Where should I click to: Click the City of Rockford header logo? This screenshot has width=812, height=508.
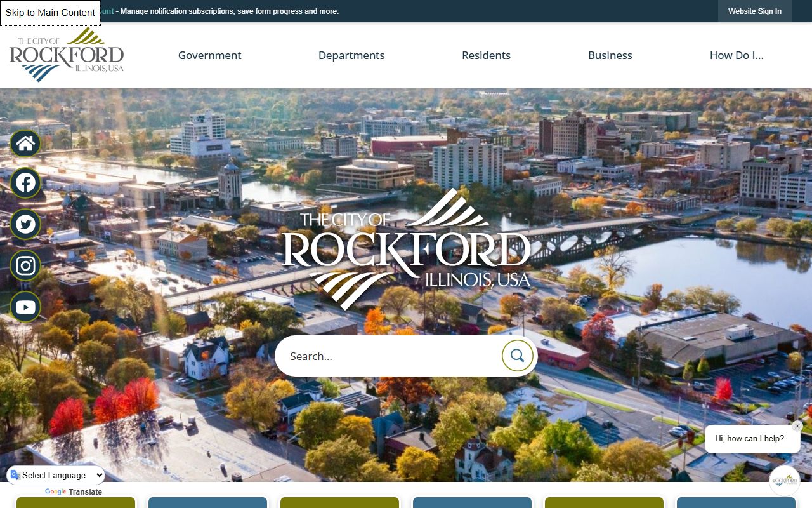click(67, 55)
